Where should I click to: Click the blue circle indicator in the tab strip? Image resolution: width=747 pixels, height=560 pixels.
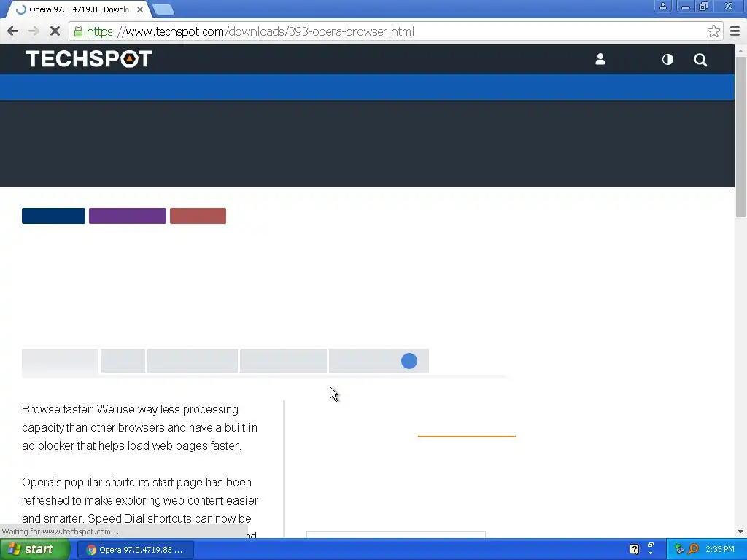[x=409, y=361]
